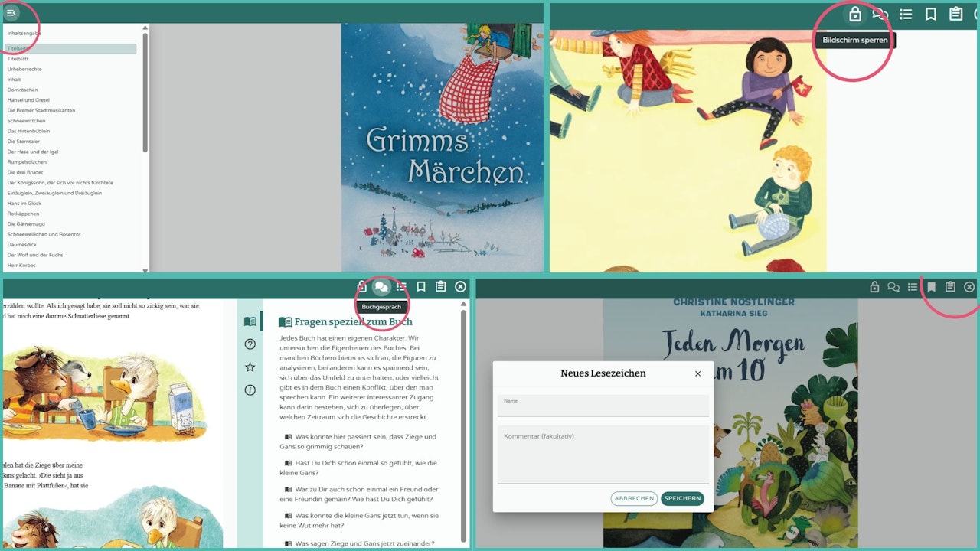Screen dimensions: 980x551
Task: Open list icon in the Fragen panel toolbar
Action: click(x=401, y=287)
